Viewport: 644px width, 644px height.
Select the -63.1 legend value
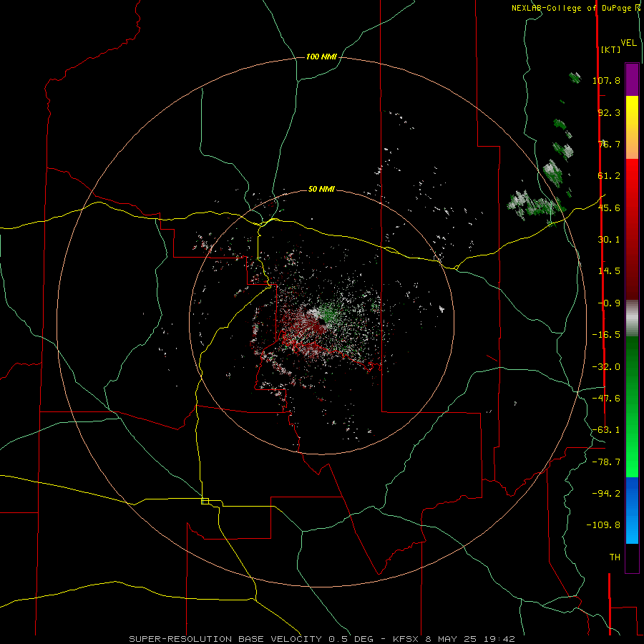click(606, 430)
